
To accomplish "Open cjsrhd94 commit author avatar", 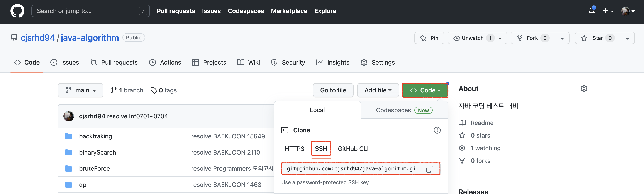I will pyautogui.click(x=68, y=116).
